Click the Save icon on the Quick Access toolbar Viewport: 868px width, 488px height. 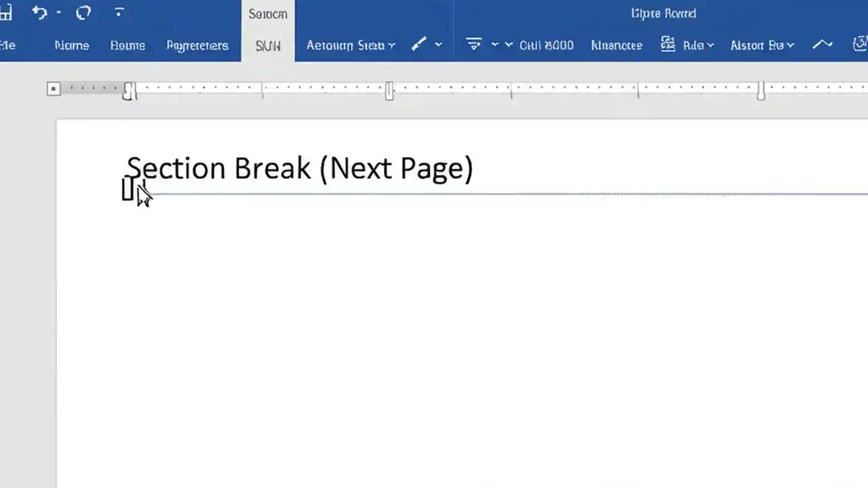pyautogui.click(x=7, y=12)
